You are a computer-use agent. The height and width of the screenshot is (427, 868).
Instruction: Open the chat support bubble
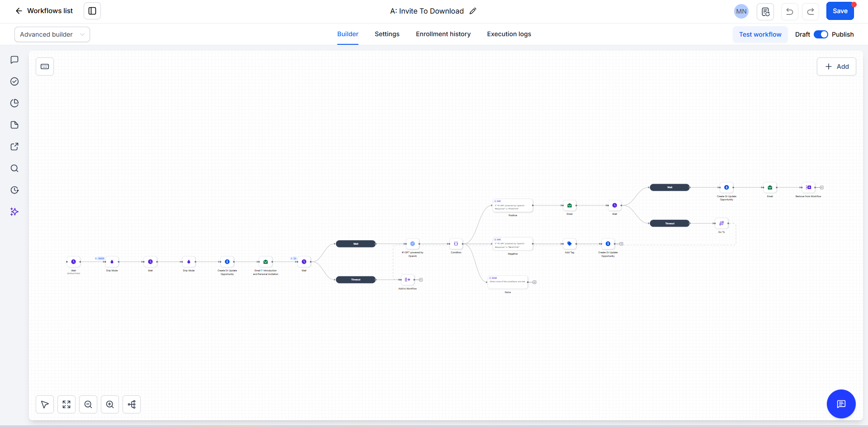tap(841, 404)
